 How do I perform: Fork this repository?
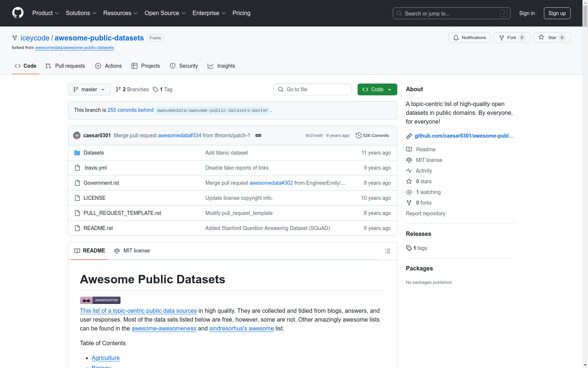point(512,38)
